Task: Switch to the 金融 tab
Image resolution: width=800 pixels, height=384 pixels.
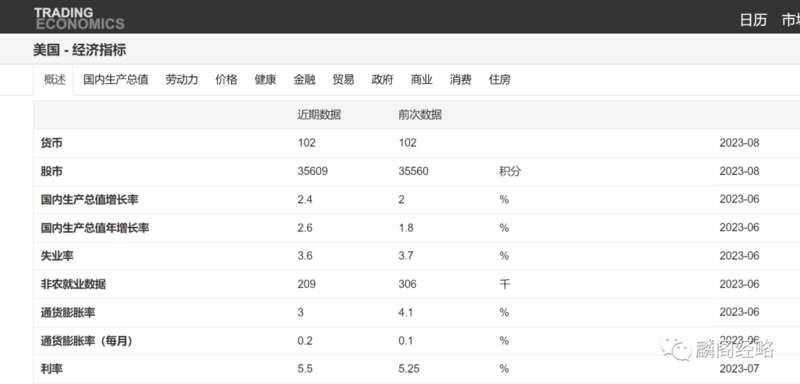Action: (304, 80)
